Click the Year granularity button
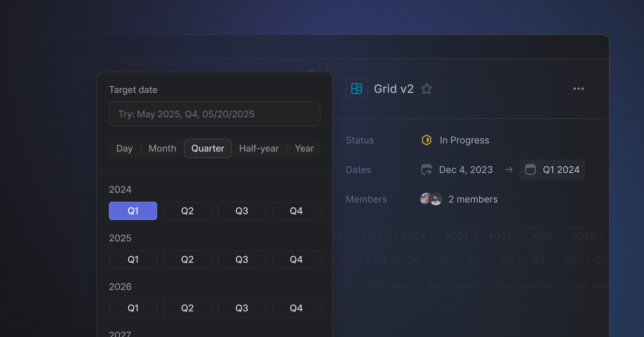The width and height of the screenshot is (644, 337). 304,148
